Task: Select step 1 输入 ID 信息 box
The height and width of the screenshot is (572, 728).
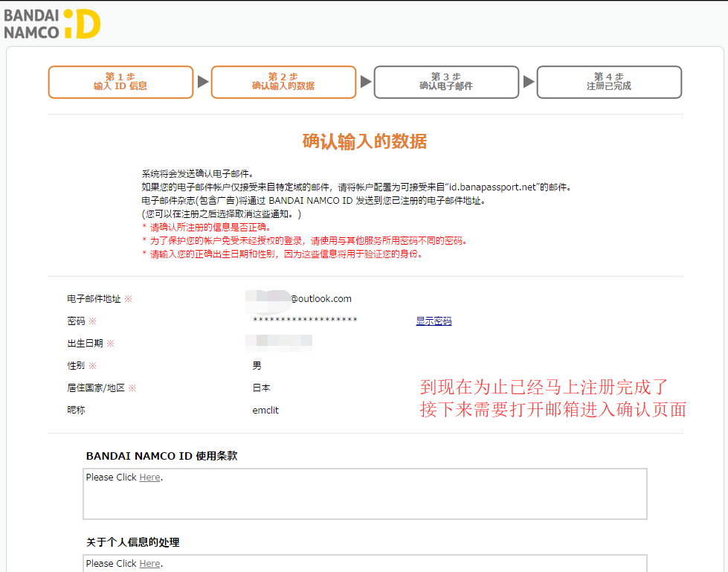Action: coord(120,82)
